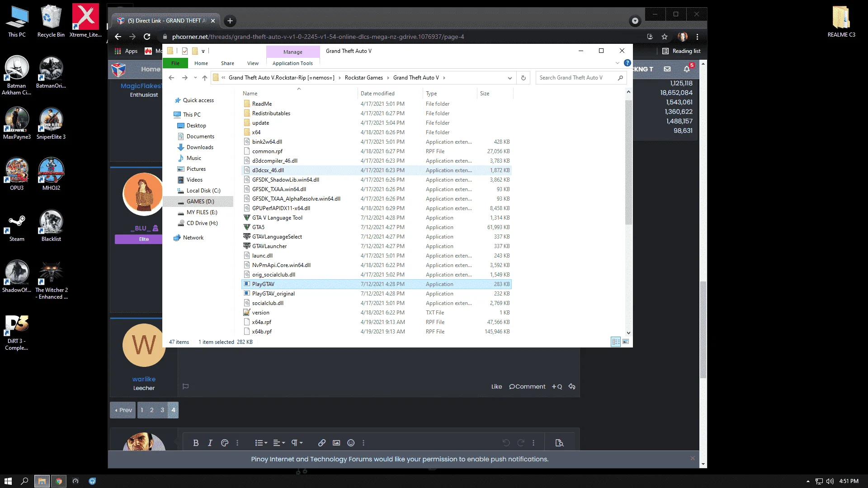Open warlike user profile link
Screen dimensions: 868x488
click(144, 379)
